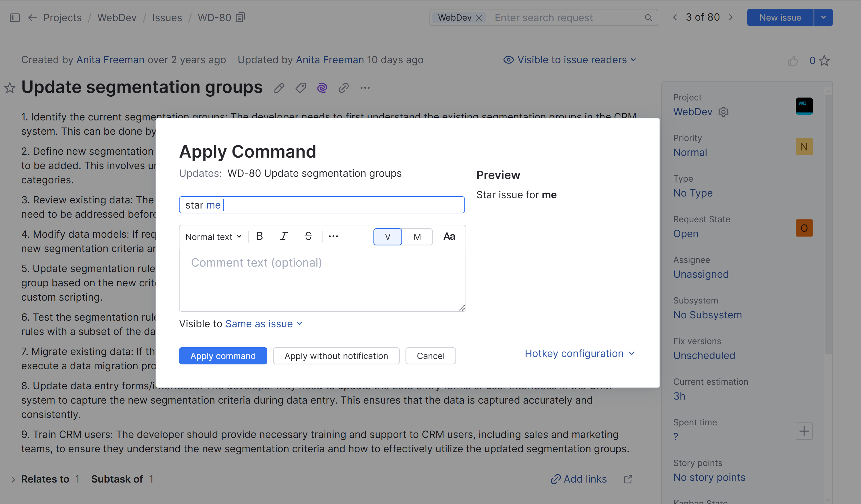Viewport: 861px width, 504px height.
Task: Click the thumbs-up vote icon
Action: click(793, 60)
